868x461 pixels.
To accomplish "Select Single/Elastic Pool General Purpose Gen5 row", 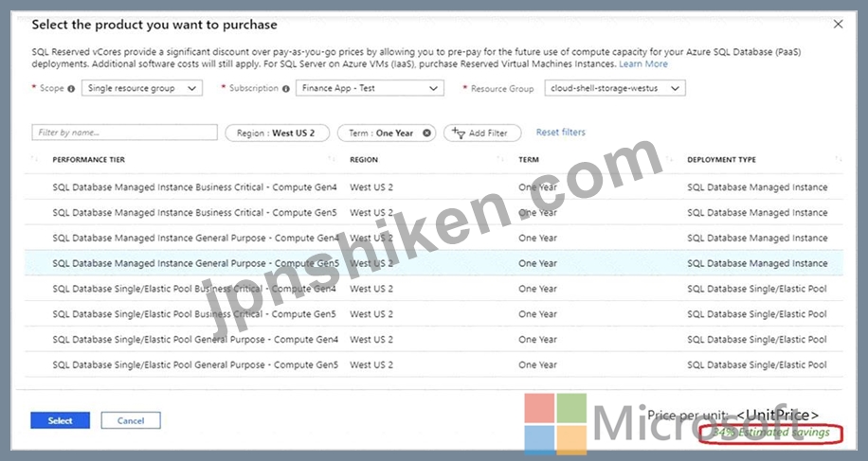I will tap(434, 365).
